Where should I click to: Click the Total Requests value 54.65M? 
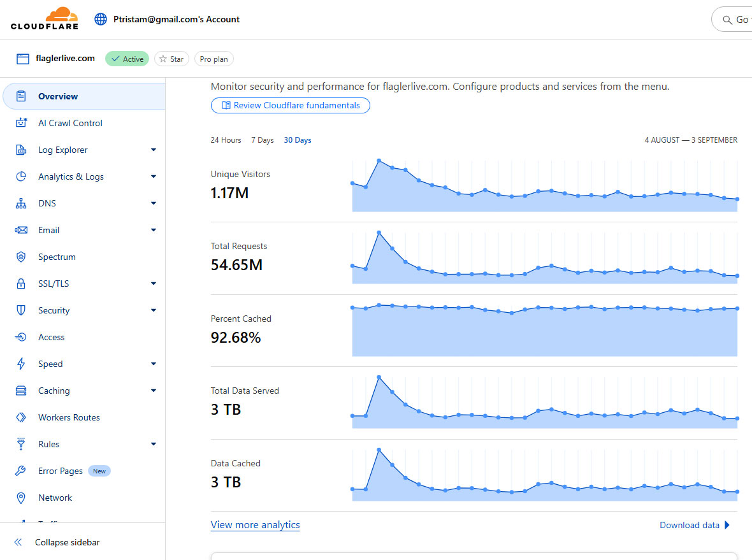(236, 264)
